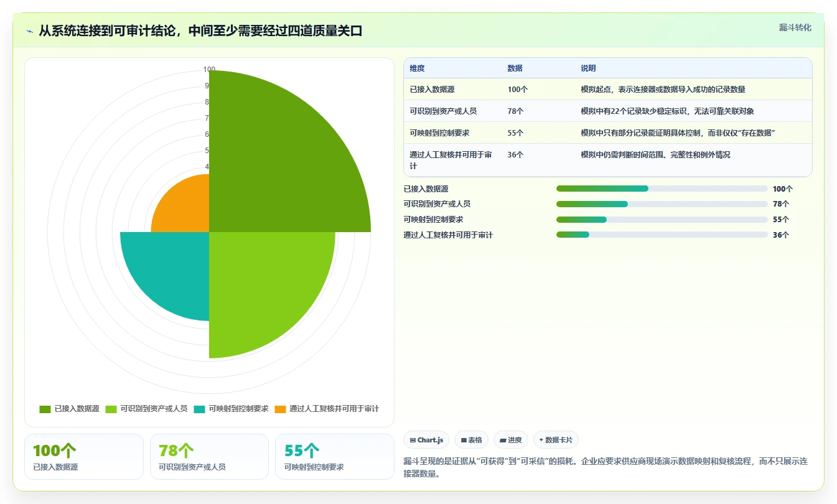This screenshot has height=504, width=837.
Task: Click 可映射到控制要求 progress row label
Action: [x=434, y=220]
